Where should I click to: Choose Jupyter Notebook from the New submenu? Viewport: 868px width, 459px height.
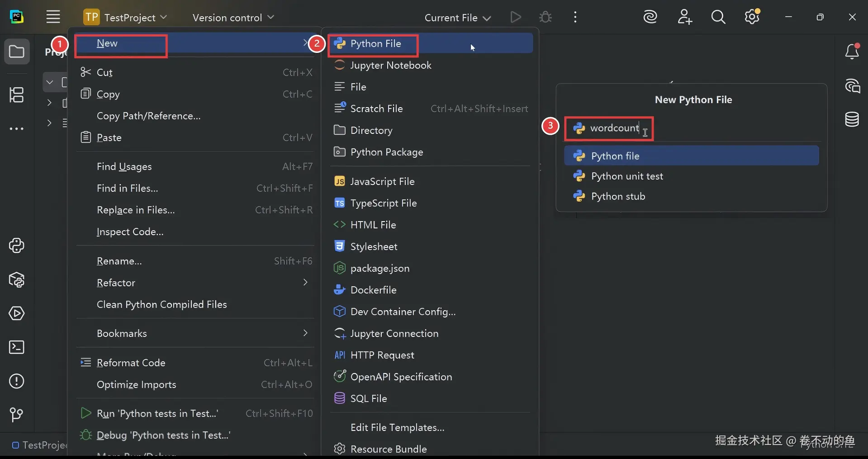391,65
